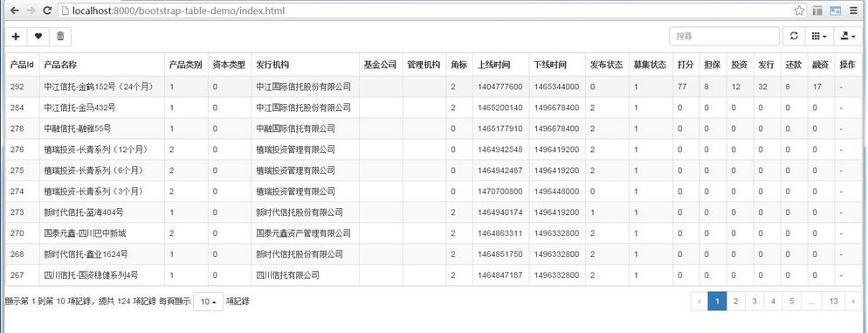Go to pagination page 2
Viewport: 868px width, 333px height.
pyautogui.click(x=735, y=302)
